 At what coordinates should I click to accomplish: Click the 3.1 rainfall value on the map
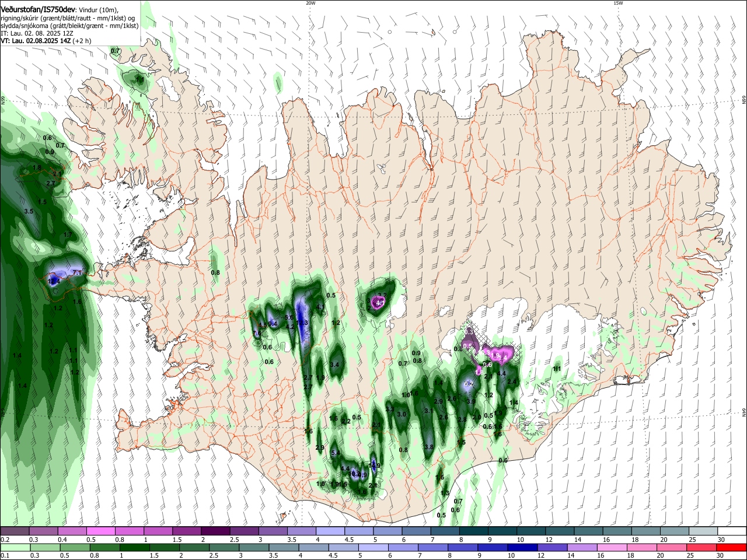click(429, 411)
